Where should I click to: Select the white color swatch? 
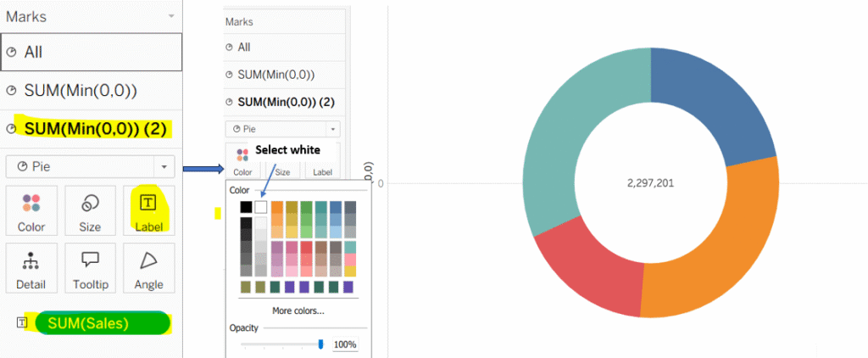point(261,207)
